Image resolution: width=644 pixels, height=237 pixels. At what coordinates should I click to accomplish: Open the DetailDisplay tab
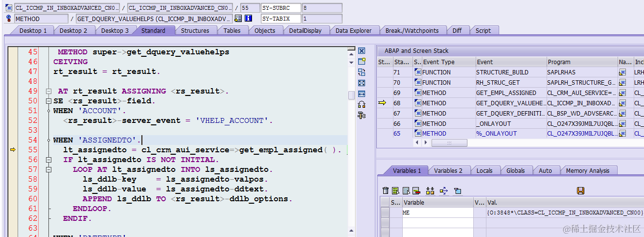[x=305, y=30]
